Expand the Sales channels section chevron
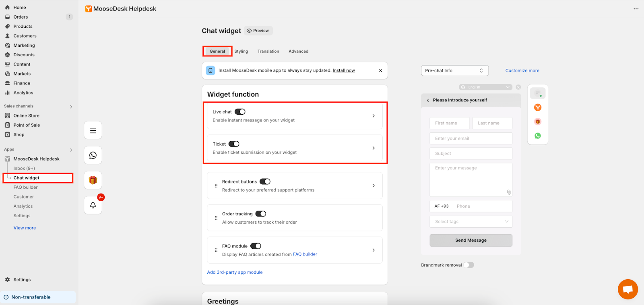 pyautogui.click(x=71, y=107)
